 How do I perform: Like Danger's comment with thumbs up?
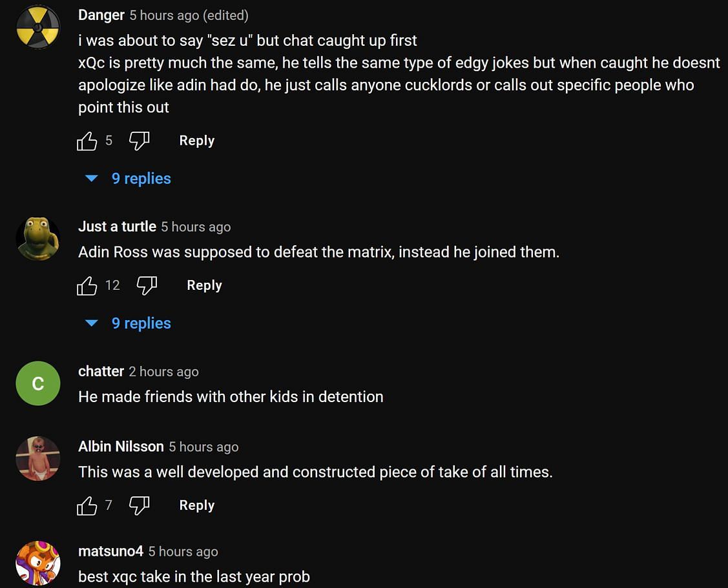pyautogui.click(x=87, y=141)
